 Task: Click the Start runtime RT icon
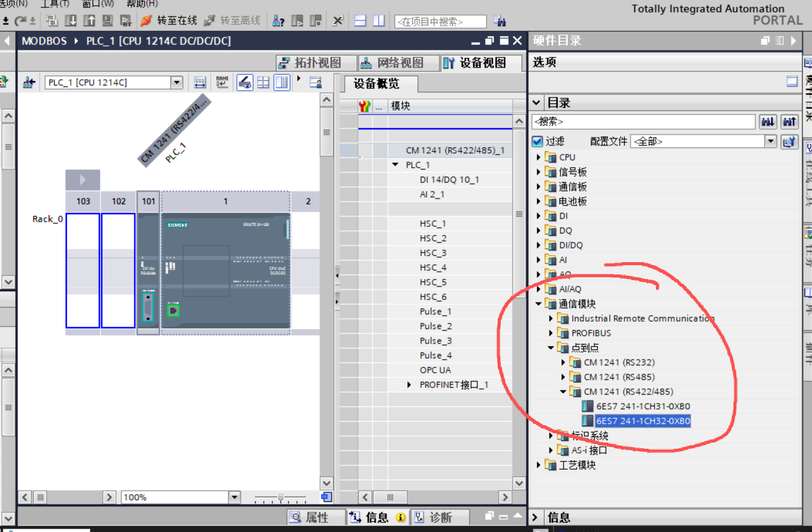click(126, 21)
